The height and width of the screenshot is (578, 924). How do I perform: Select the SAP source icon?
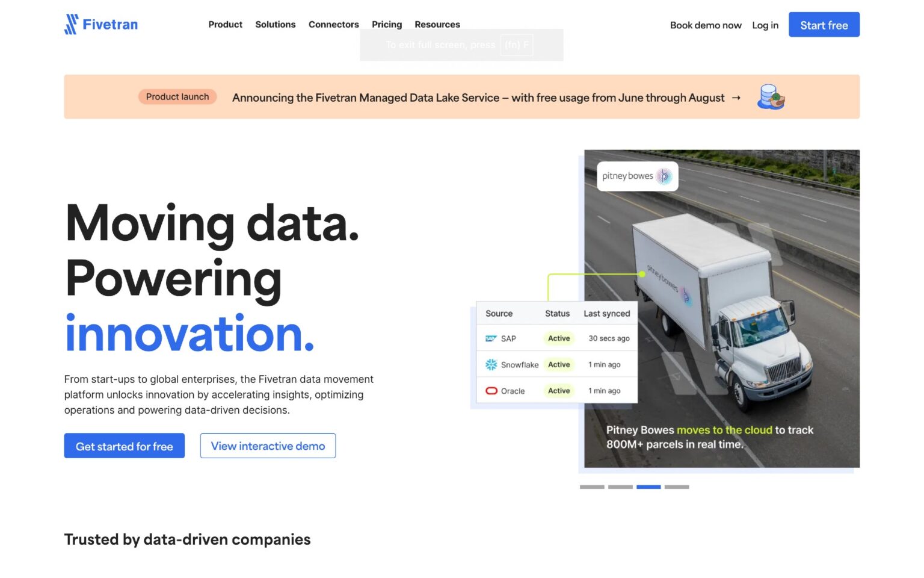point(491,338)
